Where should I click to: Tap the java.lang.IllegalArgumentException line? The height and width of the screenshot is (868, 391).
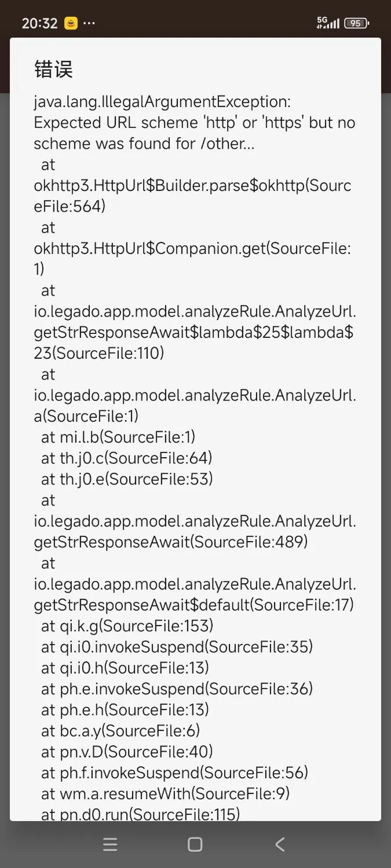pyautogui.click(x=162, y=102)
